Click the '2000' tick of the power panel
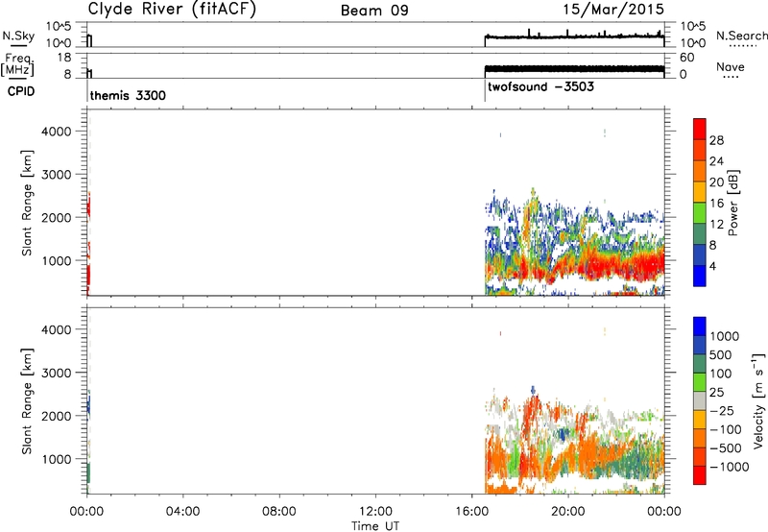Image resolution: width=768 pixels, height=532 pixels. pos(56,217)
